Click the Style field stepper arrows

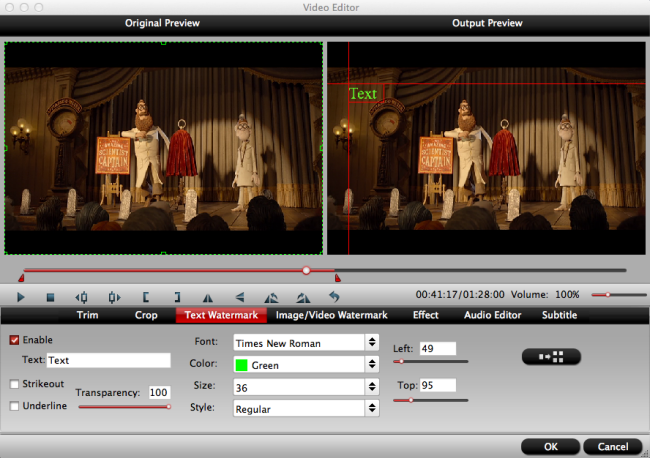point(372,408)
